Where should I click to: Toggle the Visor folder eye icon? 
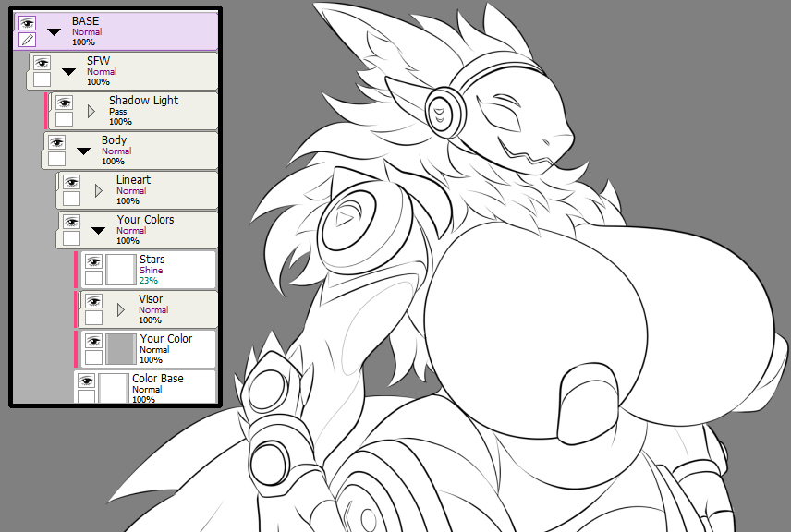(94, 301)
